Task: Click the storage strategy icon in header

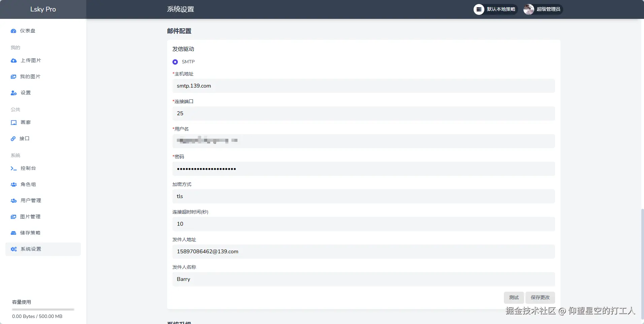Action: click(x=479, y=9)
